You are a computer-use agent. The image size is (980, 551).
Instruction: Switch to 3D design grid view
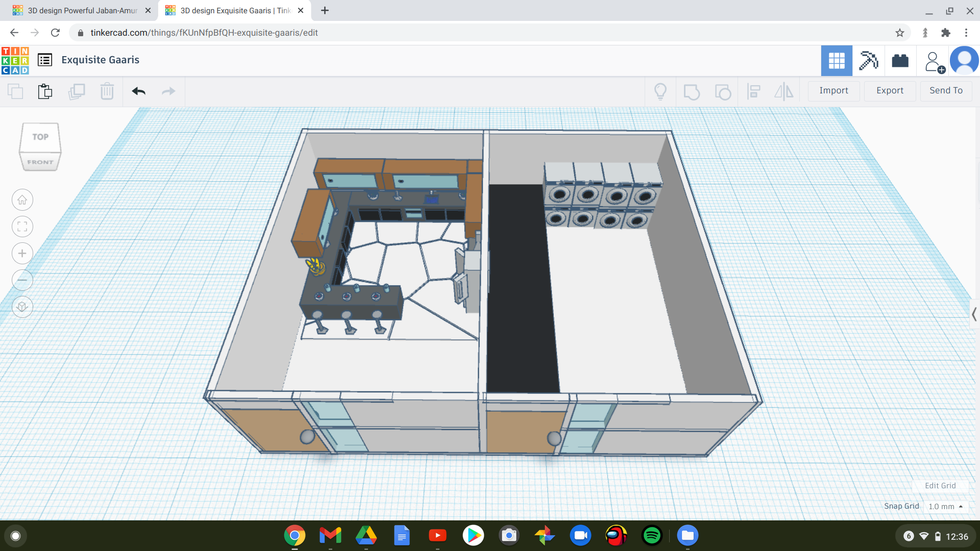(837, 61)
